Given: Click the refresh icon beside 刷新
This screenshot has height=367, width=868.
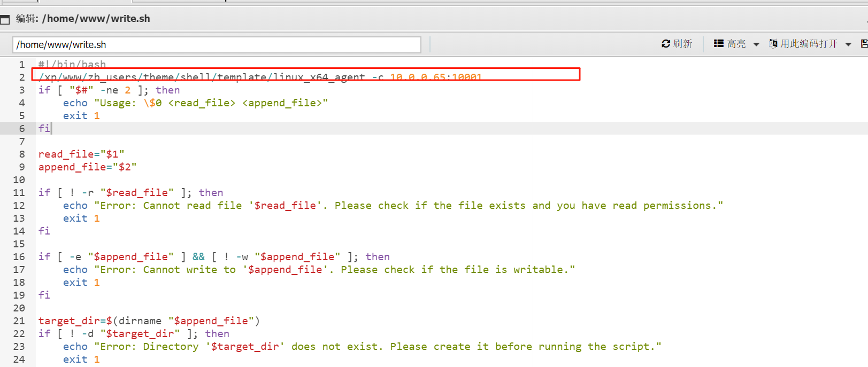Looking at the screenshot, I should [x=666, y=44].
